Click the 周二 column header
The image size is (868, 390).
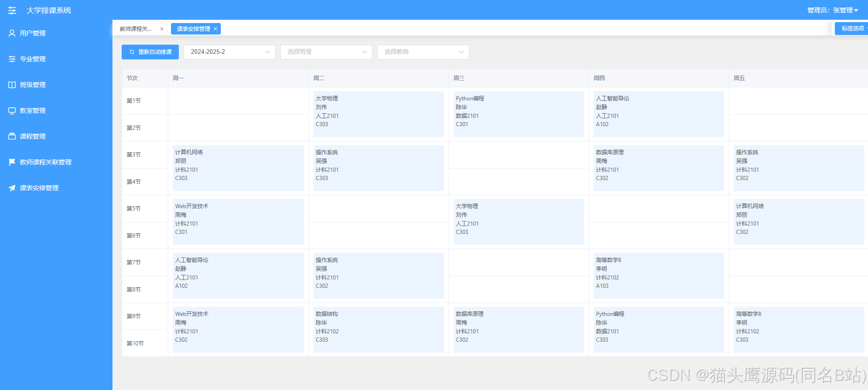[x=378, y=78]
